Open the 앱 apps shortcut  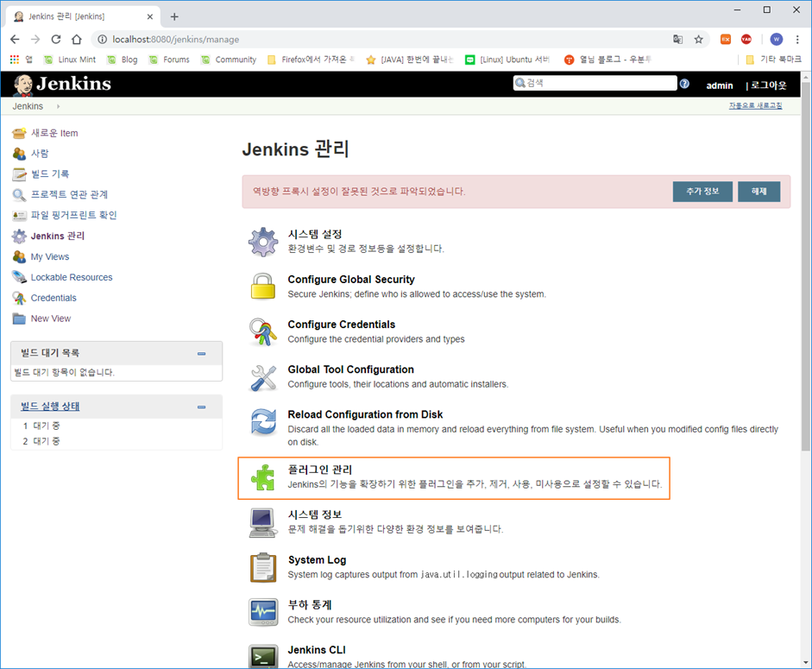click(22, 60)
